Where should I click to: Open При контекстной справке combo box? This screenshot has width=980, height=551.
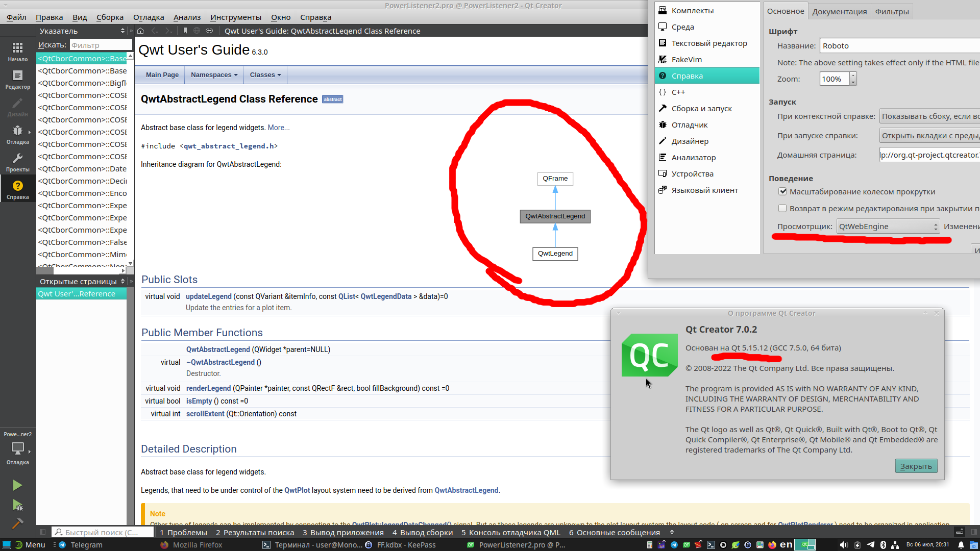coord(929,116)
